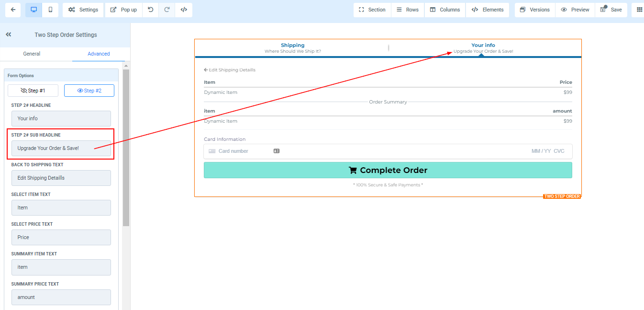Preview the page
The height and width of the screenshot is (310, 644).
coord(575,10)
